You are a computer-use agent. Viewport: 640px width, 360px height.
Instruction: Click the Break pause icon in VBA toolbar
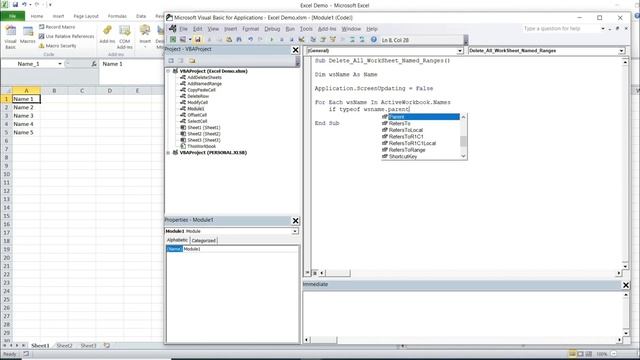point(282,40)
